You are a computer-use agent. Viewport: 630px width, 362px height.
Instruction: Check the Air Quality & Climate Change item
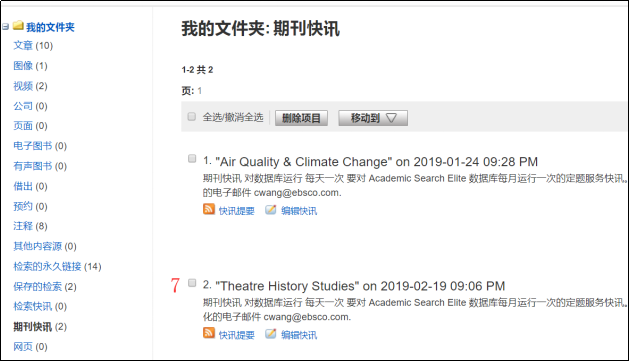[x=192, y=158]
